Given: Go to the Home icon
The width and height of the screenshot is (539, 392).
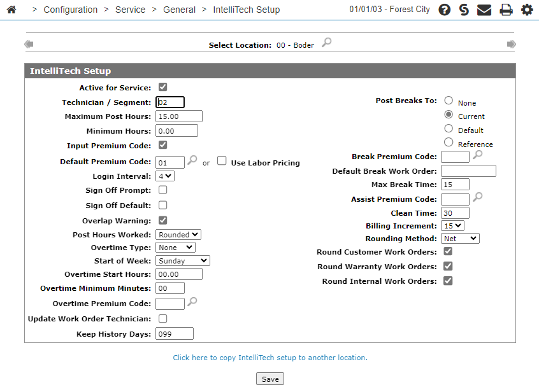Looking at the screenshot, I should click(x=11, y=10).
